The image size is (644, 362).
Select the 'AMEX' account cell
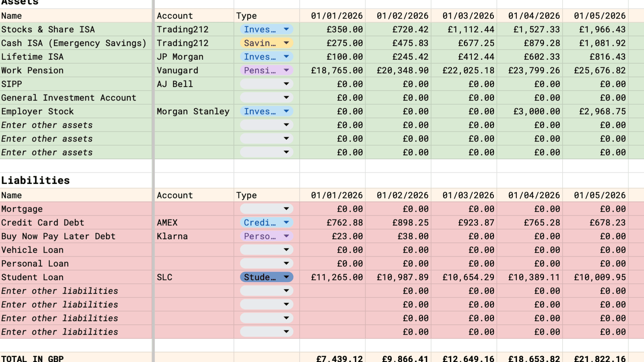pyautogui.click(x=194, y=222)
